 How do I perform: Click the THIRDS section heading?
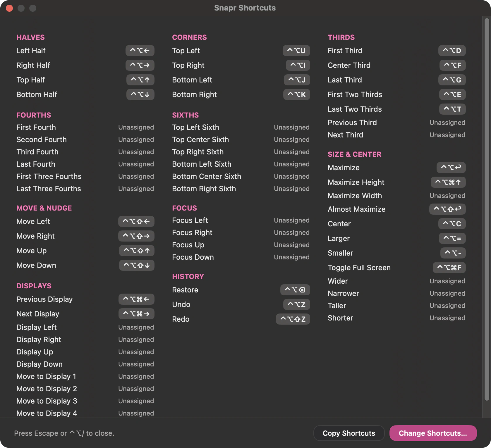341,37
